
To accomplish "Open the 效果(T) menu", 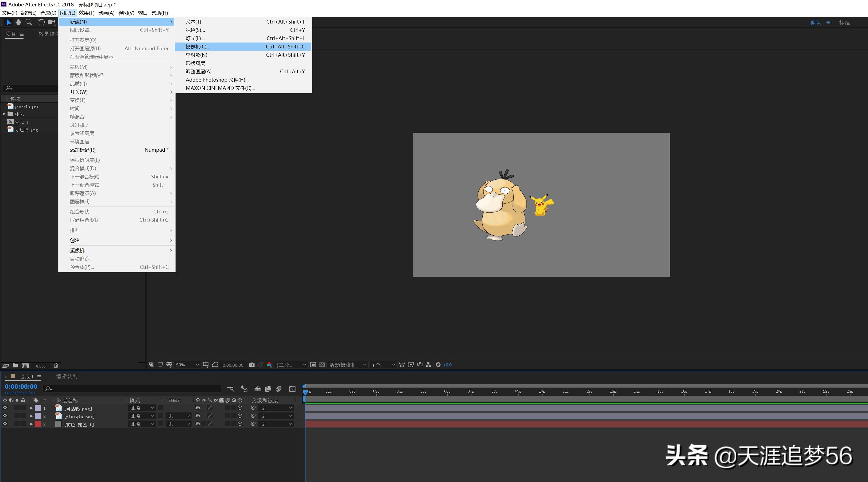I will [86, 13].
